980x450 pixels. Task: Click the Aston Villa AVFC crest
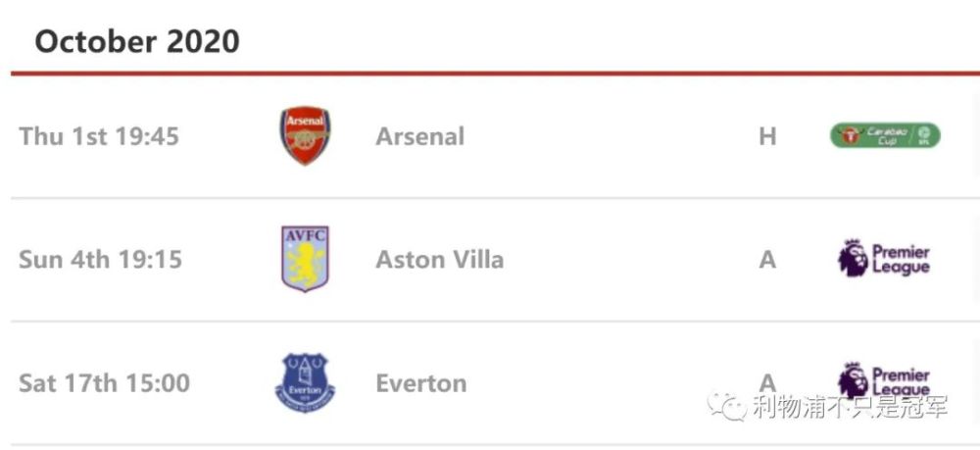(305, 259)
